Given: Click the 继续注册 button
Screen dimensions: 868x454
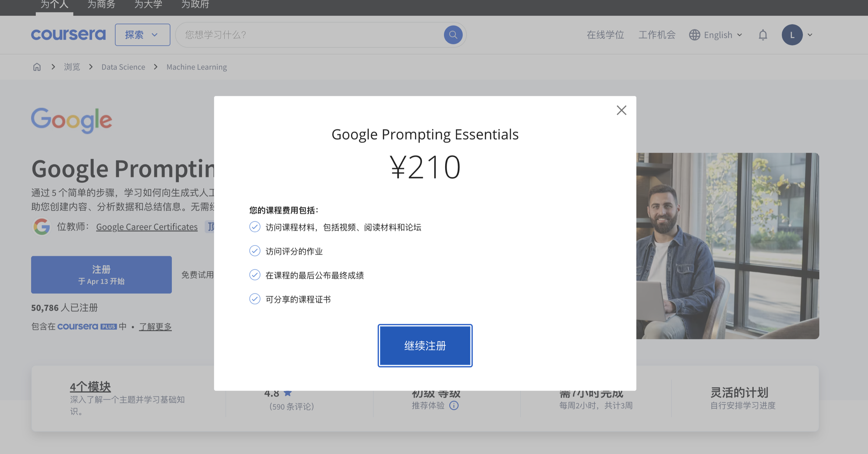Looking at the screenshot, I should tap(425, 346).
